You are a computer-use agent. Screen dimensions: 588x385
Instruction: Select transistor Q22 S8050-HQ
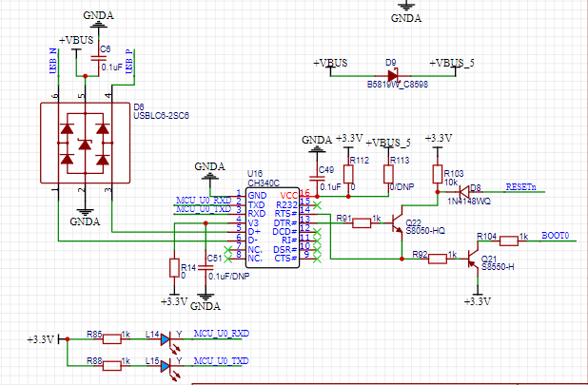point(398,222)
